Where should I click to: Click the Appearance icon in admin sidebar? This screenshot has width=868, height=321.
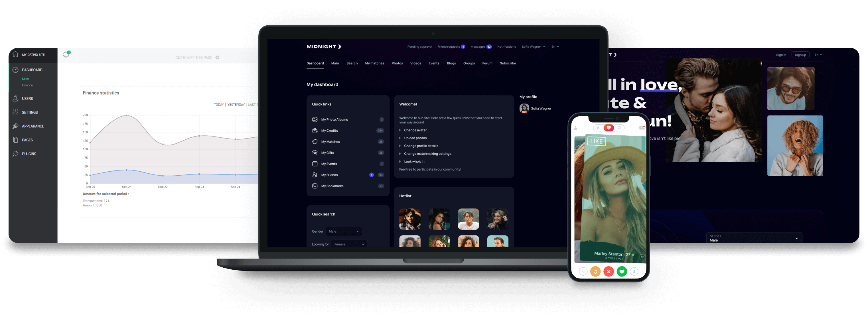[15, 126]
